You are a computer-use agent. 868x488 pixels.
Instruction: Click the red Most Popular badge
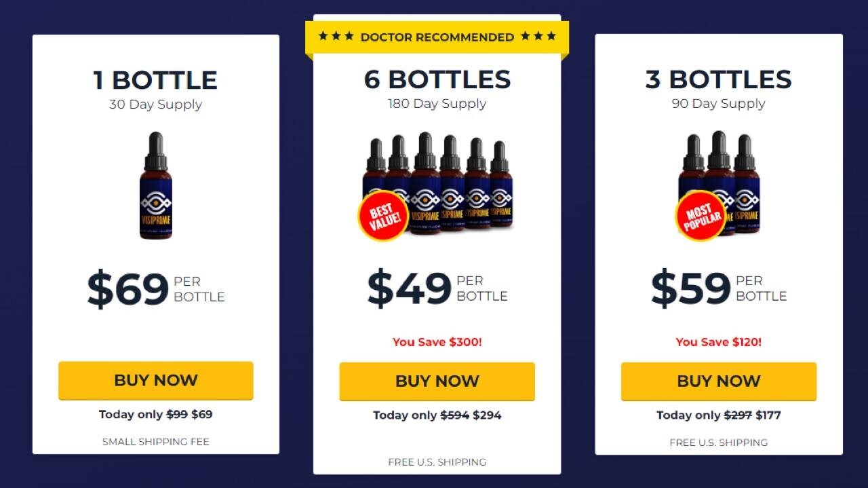pyautogui.click(x=700, y=216)
